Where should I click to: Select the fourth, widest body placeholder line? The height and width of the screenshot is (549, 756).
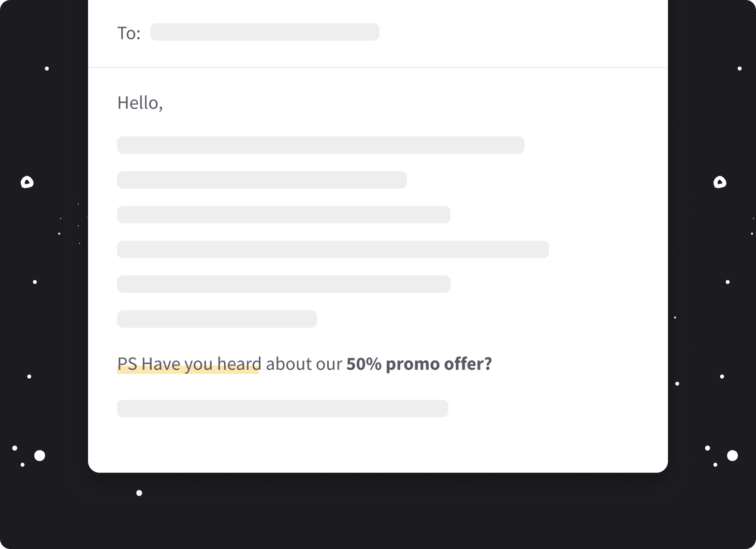pos(332,249)
